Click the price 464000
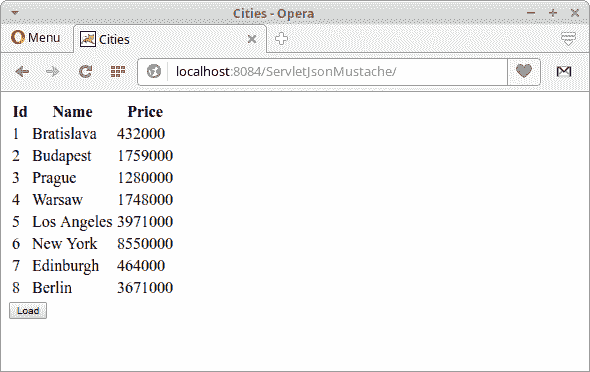Image resolution: width=590 pixels, height=372 pixels. tap(141, 266)
